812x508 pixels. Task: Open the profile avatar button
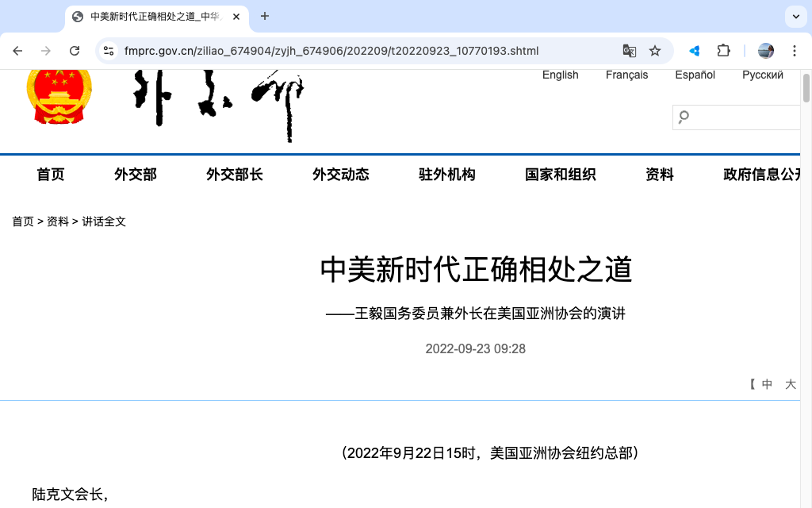[766, 51]
